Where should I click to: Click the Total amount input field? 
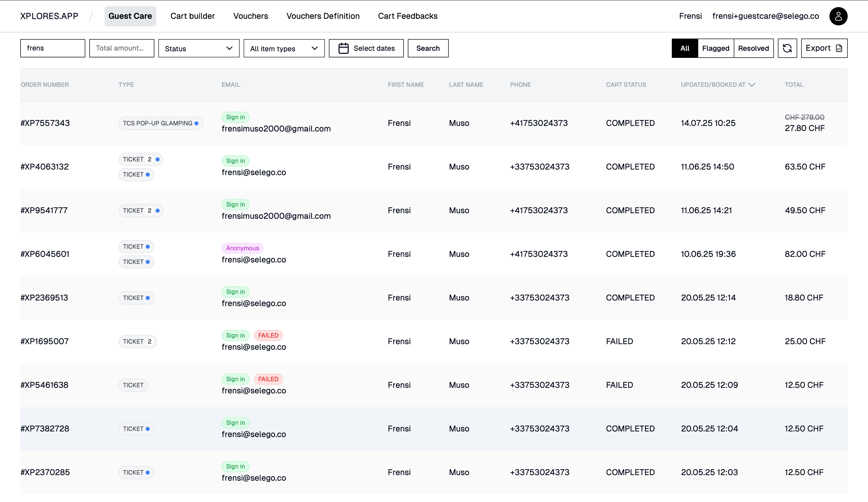tap(122, 48)
